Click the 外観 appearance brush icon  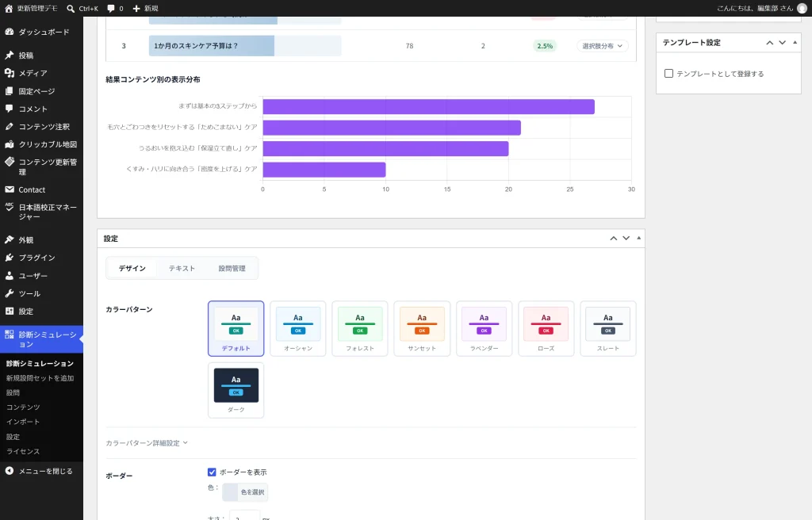coord(10,240)
